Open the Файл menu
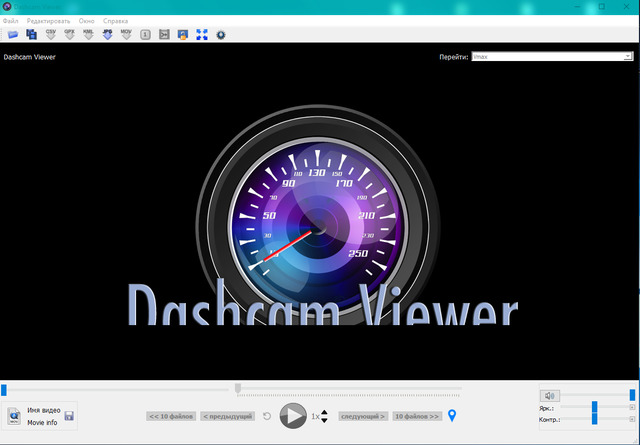This screenshot has width=640, height=445. click(10, 21)
